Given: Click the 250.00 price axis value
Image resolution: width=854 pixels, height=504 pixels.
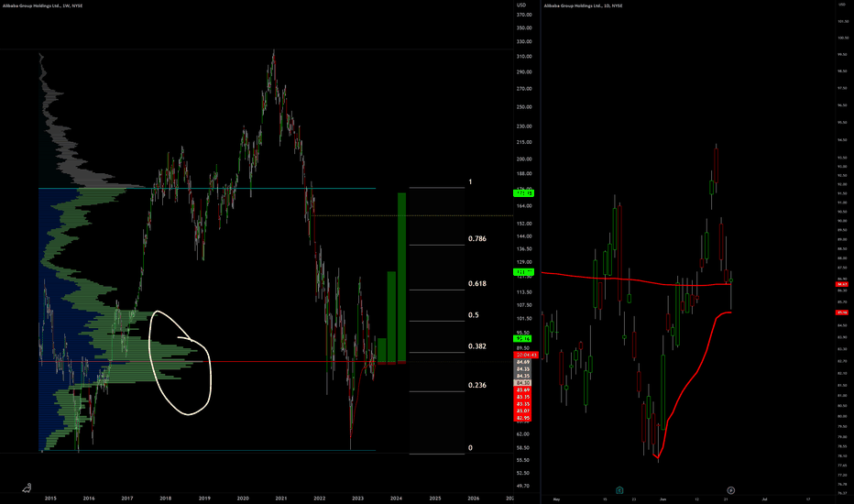Looking at the screenshot, I should (524, 107).
